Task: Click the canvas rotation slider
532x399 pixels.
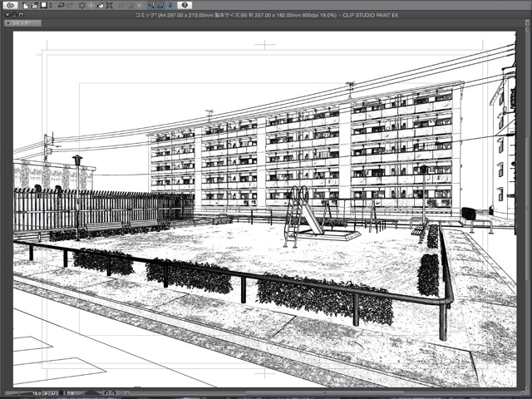Action: tap(92, 393)
